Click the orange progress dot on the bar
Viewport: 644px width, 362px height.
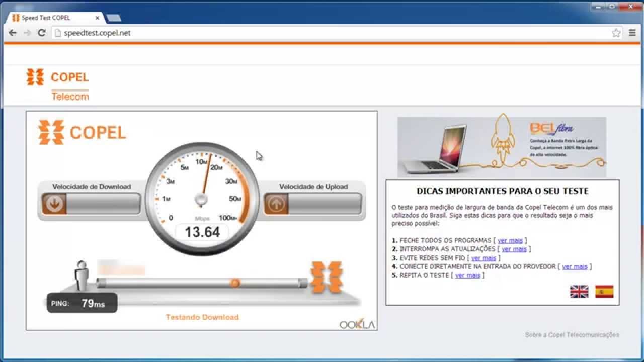234,283
